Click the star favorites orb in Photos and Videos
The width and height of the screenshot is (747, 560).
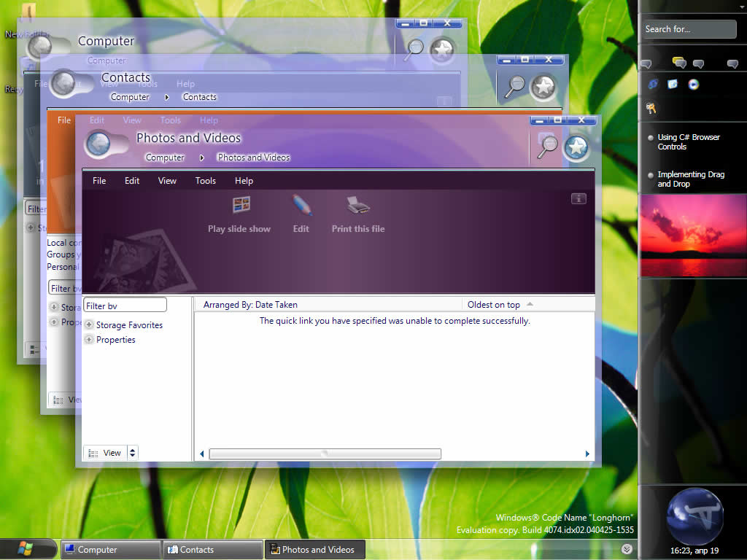coord(576,147)
